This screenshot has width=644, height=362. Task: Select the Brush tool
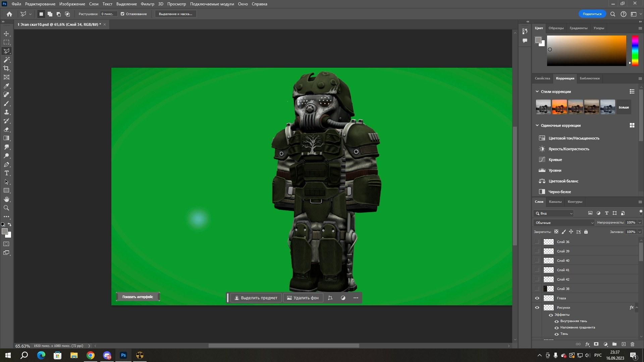pyautogui.click(x=6, y=103)
